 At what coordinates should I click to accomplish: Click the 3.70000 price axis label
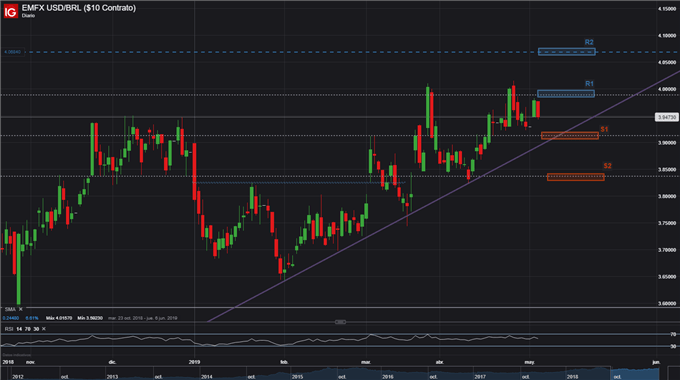point(667,250)
